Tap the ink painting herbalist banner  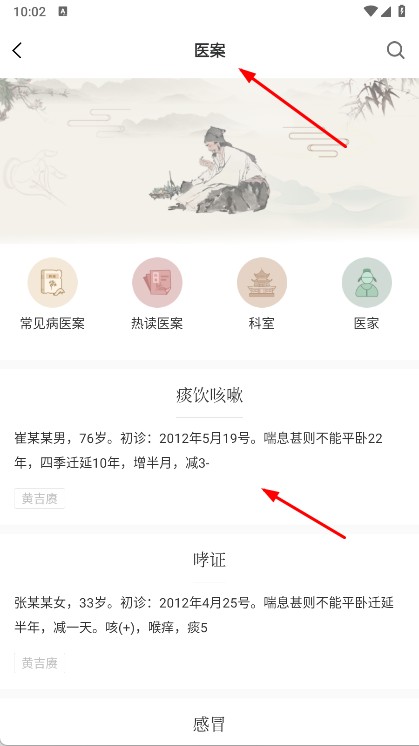click(x=209, y=161)
